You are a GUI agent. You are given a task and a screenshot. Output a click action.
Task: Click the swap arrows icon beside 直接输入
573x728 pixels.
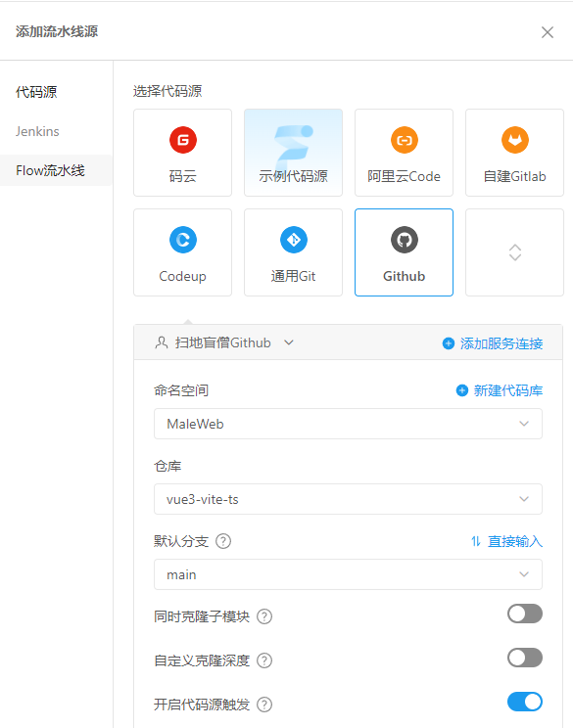click(476, 541)
